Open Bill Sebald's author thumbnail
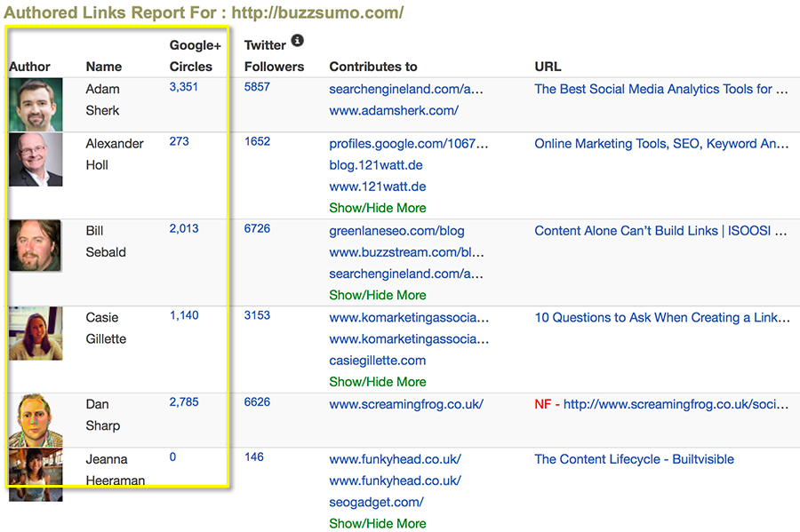The image size is (800, 532). 36,246
